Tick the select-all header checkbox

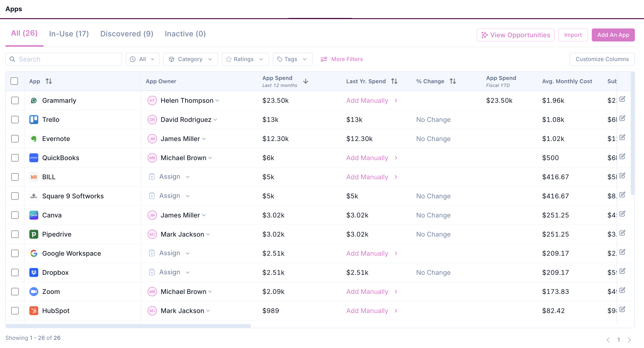[14, 81]
